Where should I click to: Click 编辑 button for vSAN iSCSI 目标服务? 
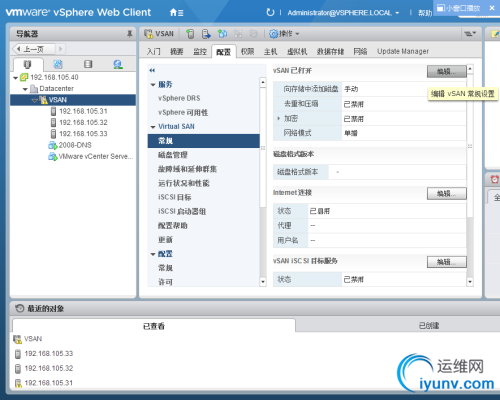tap(447, 262)
